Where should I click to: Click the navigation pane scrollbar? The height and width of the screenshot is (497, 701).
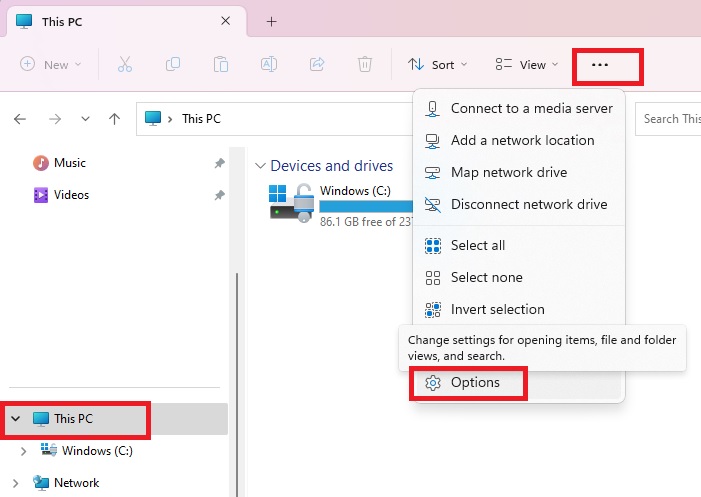[237, 384]
